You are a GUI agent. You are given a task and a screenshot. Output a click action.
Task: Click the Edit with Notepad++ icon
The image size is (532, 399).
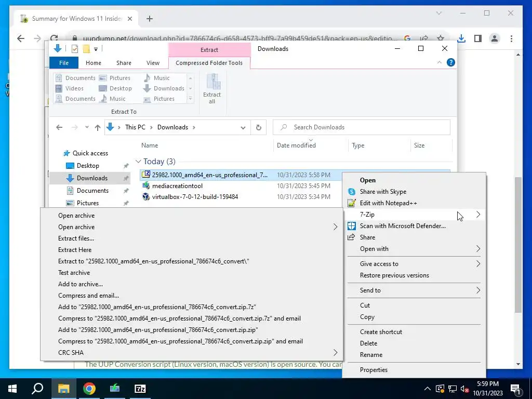point(352,203)
